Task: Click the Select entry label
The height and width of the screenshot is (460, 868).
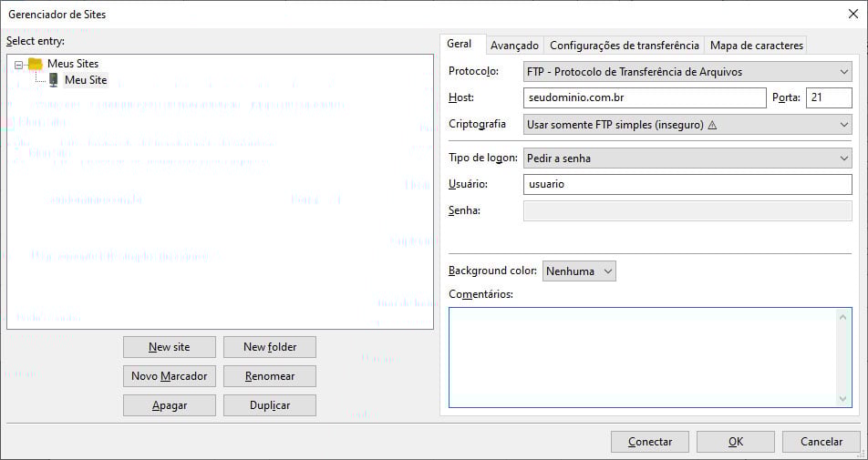Action: [36, 42]
